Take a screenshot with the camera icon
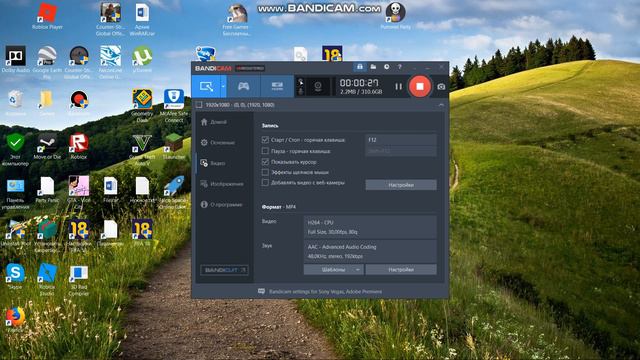640x360 pixels. click(441, 87)
